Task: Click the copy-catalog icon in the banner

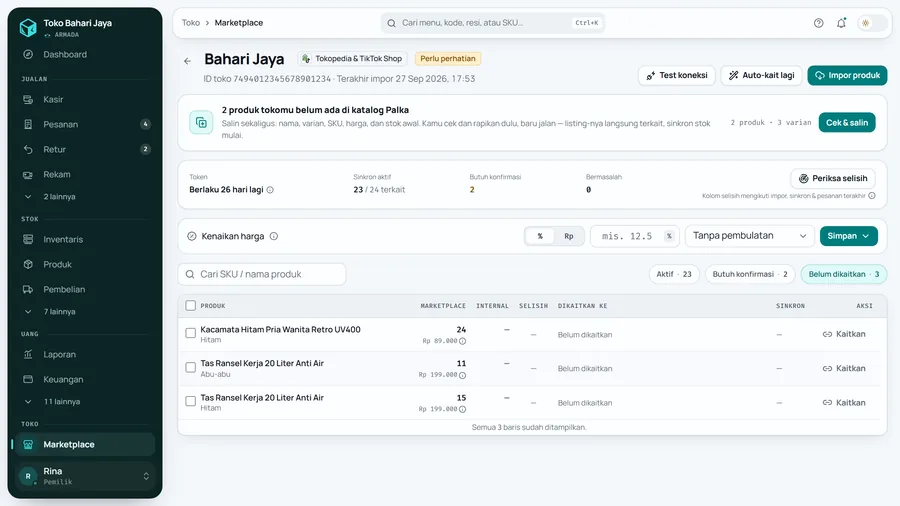Action: coord(201,122)
